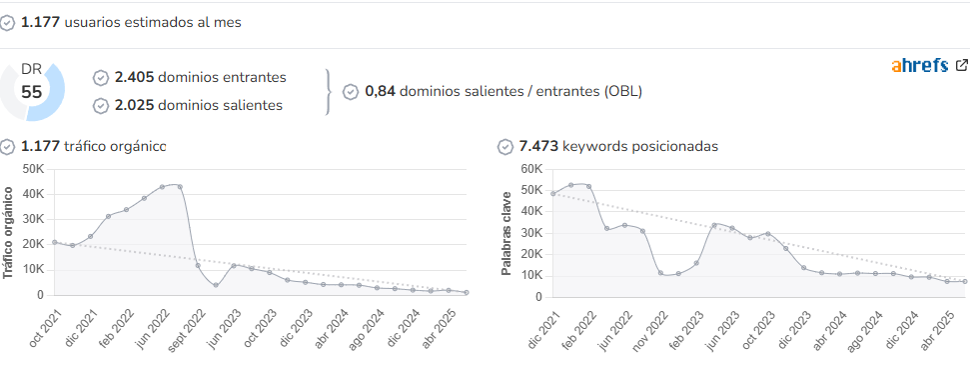Select the text 1.177 usuarios estimados al mes
Image resolution: width=980 pixels, height=371 pixels.
coord(131,23)
